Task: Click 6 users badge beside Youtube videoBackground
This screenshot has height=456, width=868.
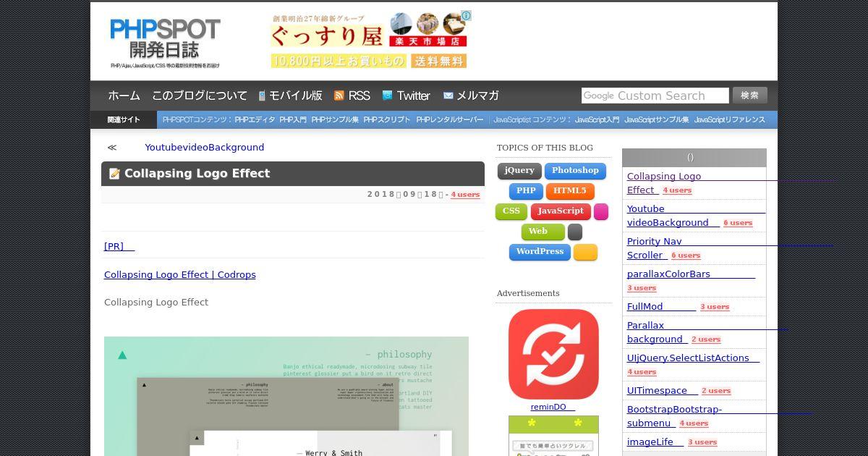Action: (738, 223)
